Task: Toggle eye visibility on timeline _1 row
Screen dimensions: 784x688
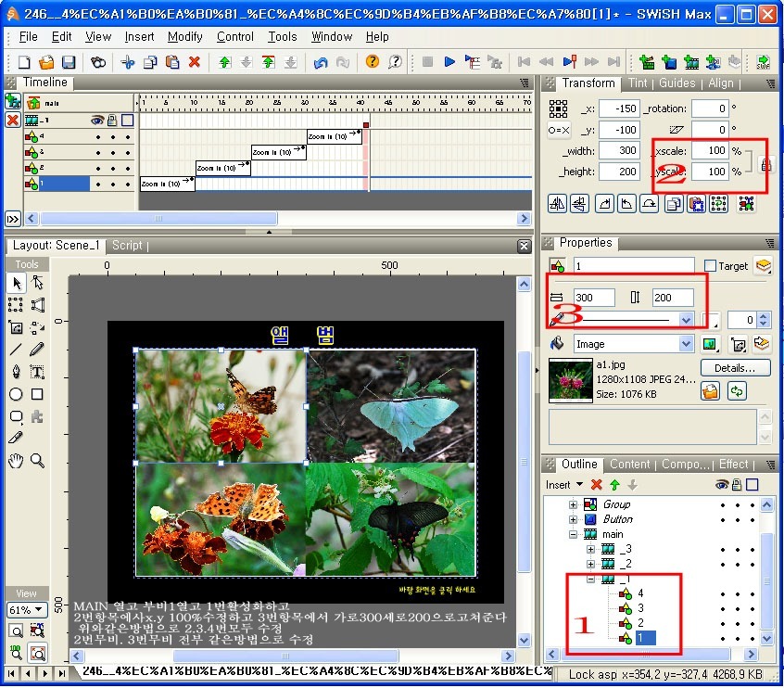Action: point(97,121)
